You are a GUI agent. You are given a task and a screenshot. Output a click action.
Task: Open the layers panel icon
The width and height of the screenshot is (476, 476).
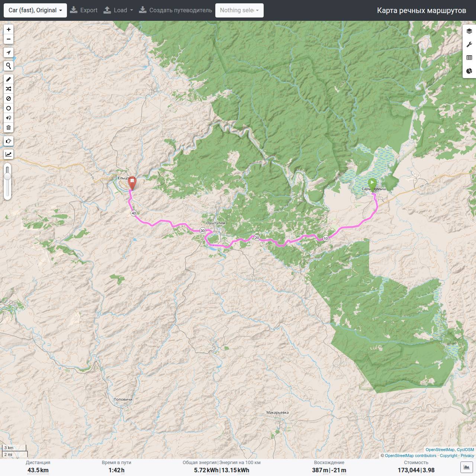[469, 31]
